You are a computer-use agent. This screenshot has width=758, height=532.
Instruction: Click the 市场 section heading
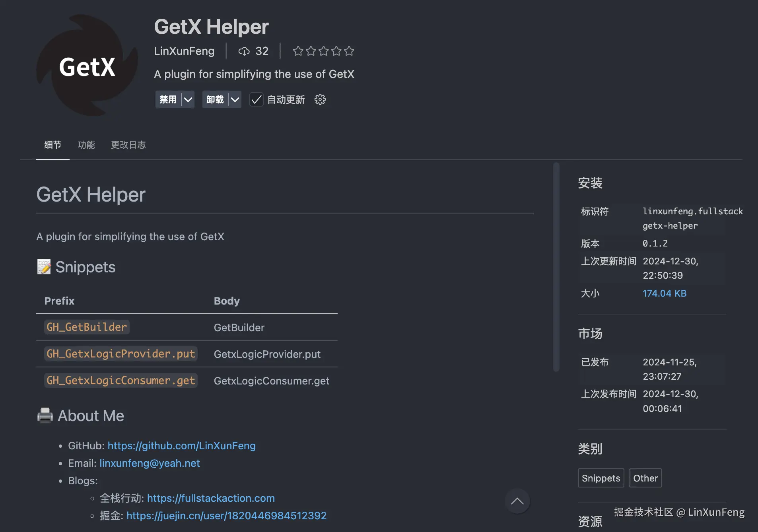click(x=590, y=334)
